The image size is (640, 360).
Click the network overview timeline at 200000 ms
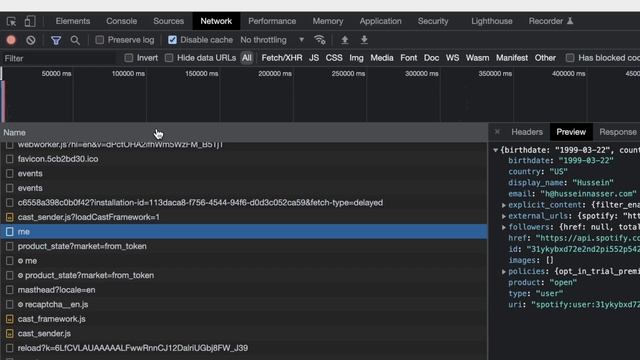point(275,74)
